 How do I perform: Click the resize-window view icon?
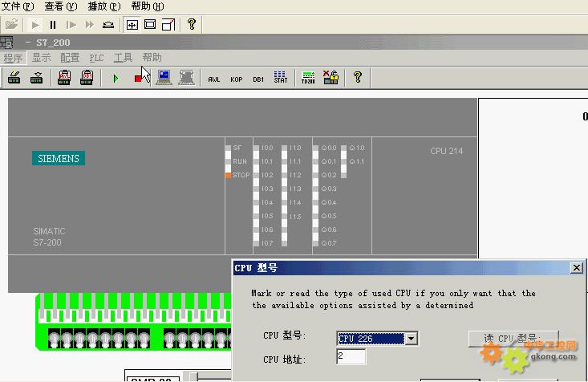(168, 25)
